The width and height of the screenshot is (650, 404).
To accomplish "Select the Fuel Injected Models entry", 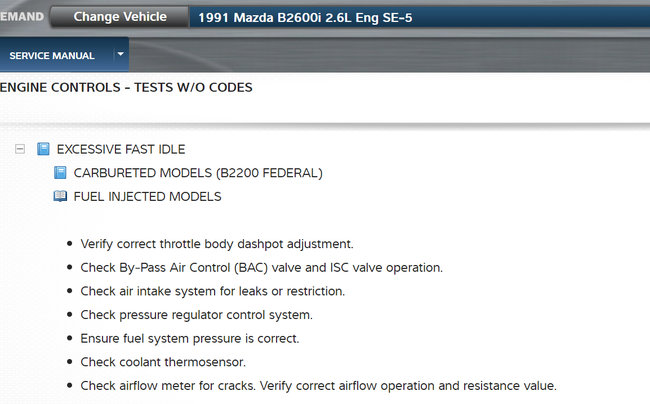I will pos(147,197).
